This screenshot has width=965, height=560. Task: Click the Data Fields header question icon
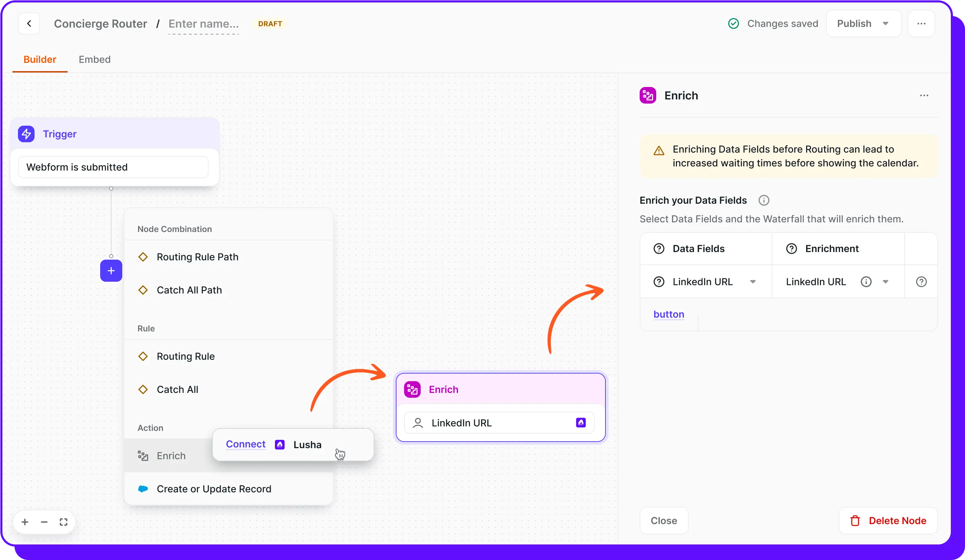pos(659,249)
